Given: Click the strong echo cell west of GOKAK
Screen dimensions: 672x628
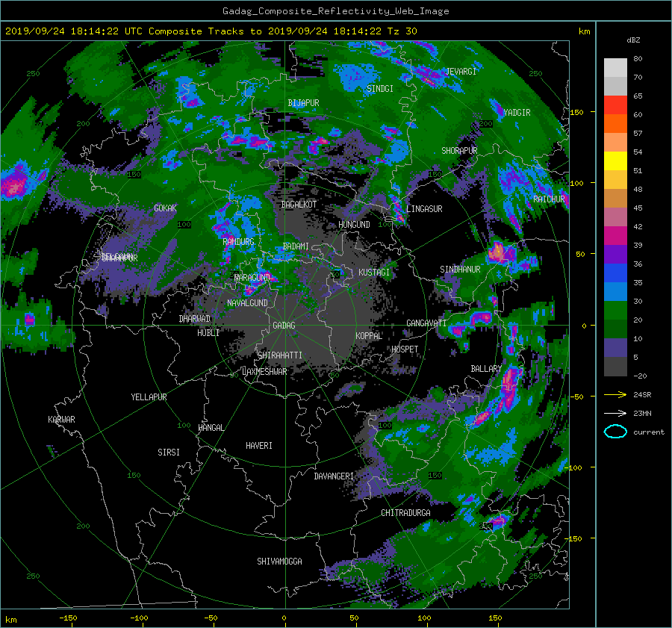Looking at the screenshot, I should click(15, 184).
